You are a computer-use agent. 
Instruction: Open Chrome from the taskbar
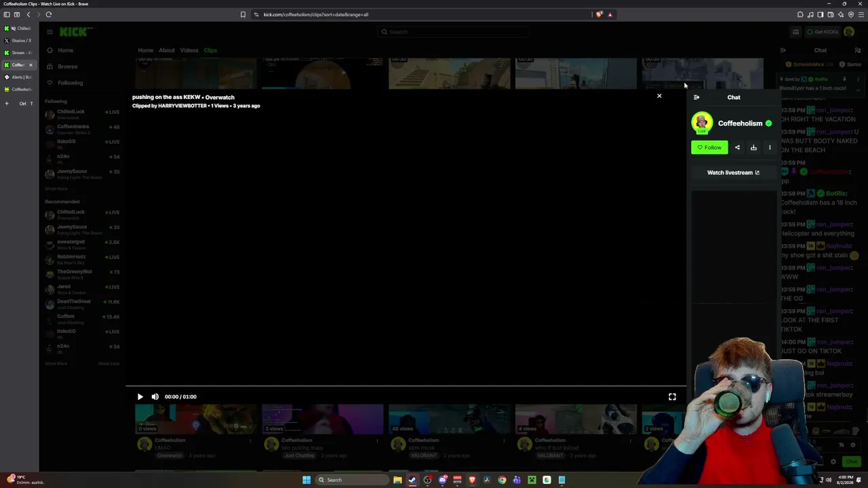pyautogui.click(x=502, y=480)
